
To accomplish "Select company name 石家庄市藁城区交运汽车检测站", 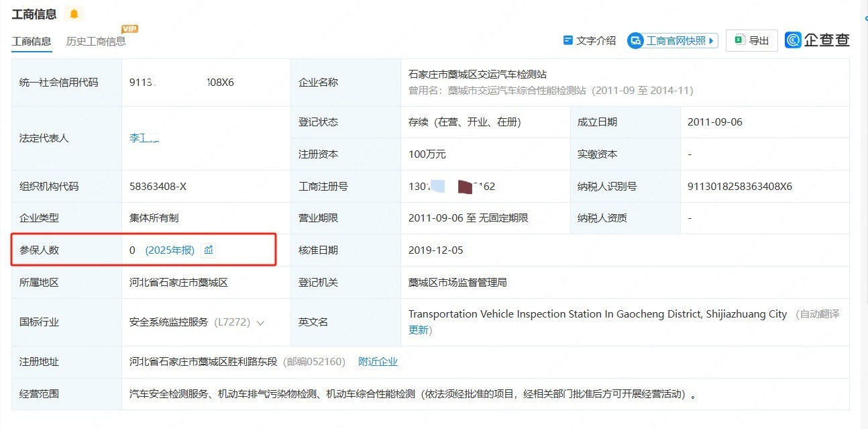I will click(478, 74).
